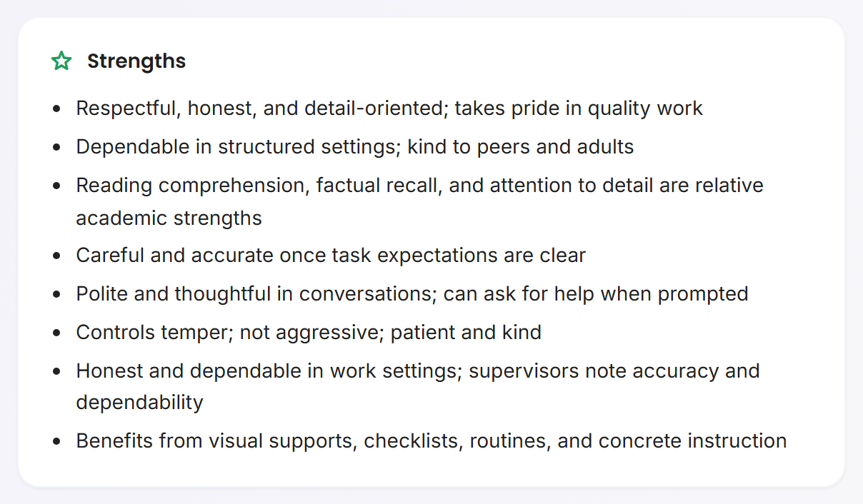
Task: Click the bullet marker before 'Benefits from visual'
Action: tap(57, 442)
